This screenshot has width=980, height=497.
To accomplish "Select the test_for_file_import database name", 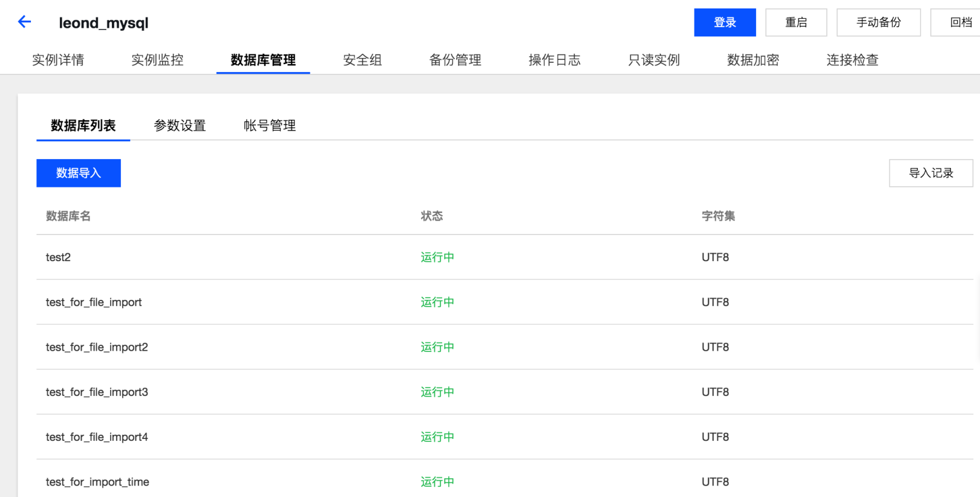I will (x=94, y=302).
